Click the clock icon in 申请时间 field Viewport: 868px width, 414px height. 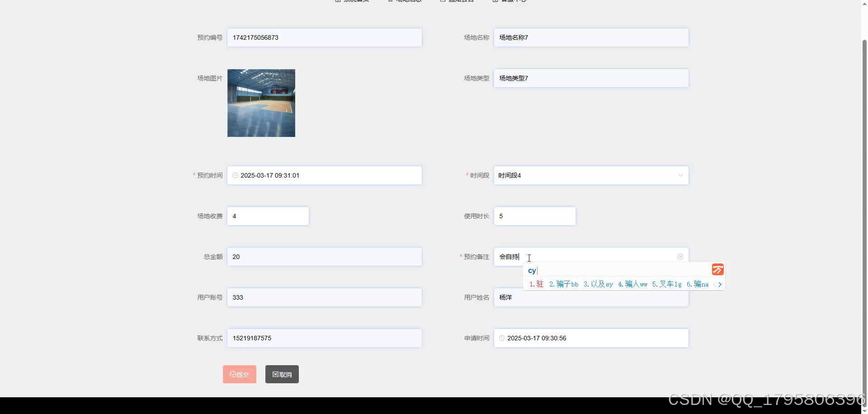pos(502,338)
